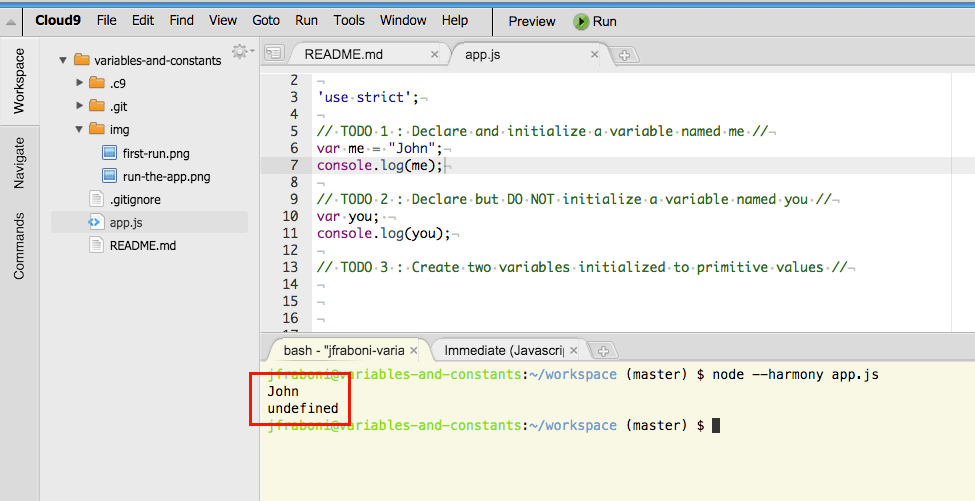975x501 pixels.
Task: Open the Navigate side panel tab
Action: 19,162
